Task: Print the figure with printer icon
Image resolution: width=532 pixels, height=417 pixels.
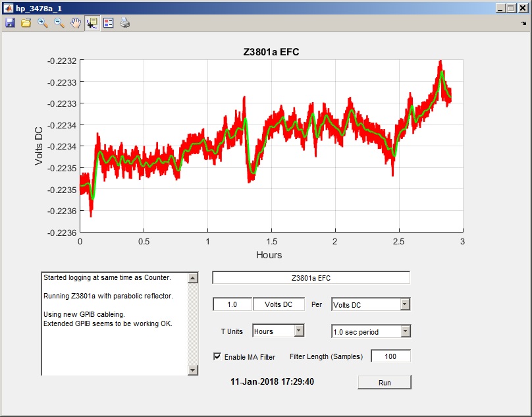Action: [x=125, y=23]
